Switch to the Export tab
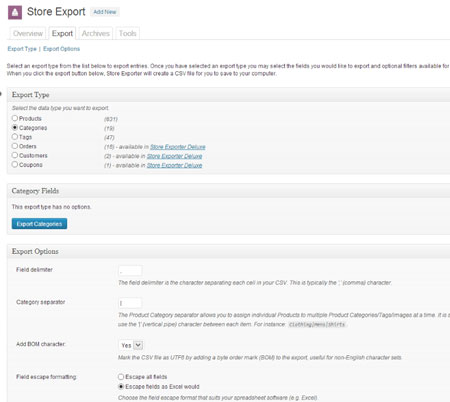Image resolution: width=450 pixels, height=402 pixels. (x=62, y=33)
